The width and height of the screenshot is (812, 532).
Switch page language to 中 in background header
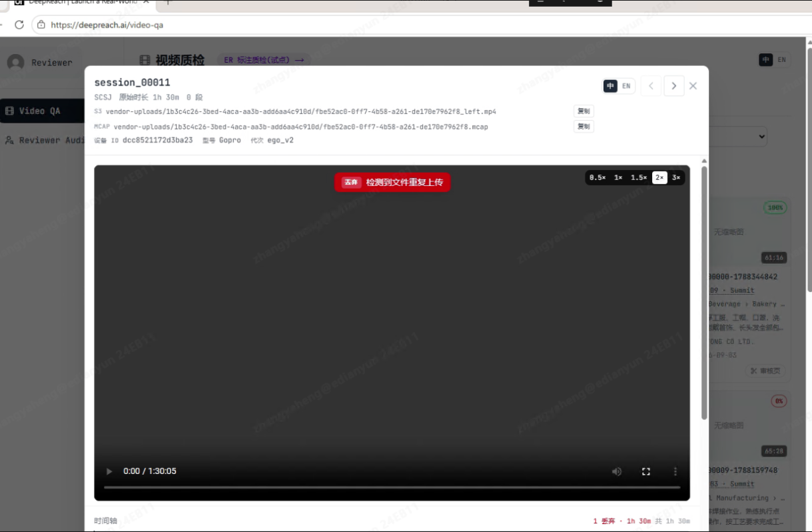click(x=766, y=60)
